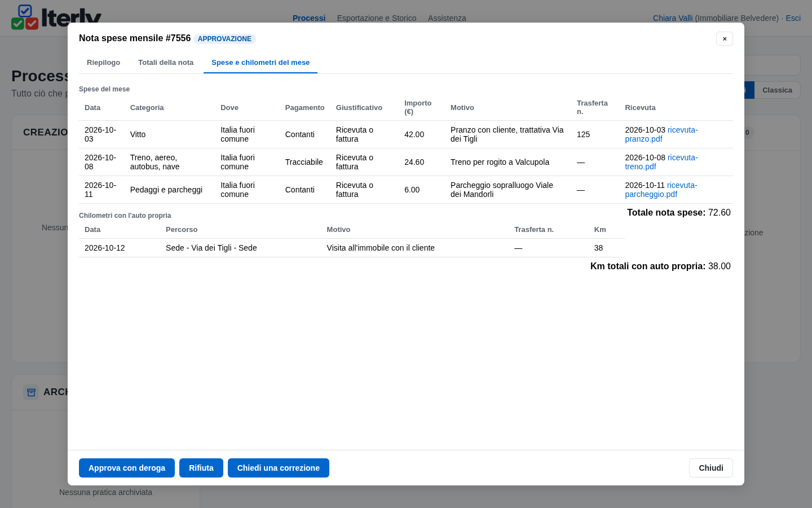Close the dialog with the × button

coord(725,38)
